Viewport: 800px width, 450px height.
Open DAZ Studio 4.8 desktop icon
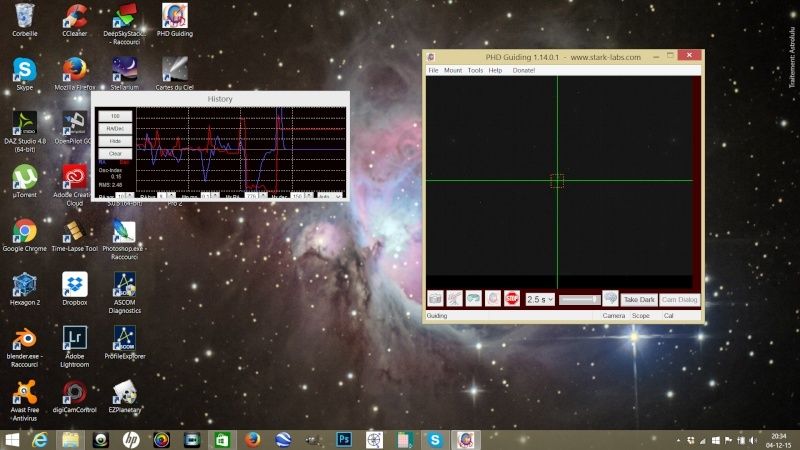(x=24, y=132)
